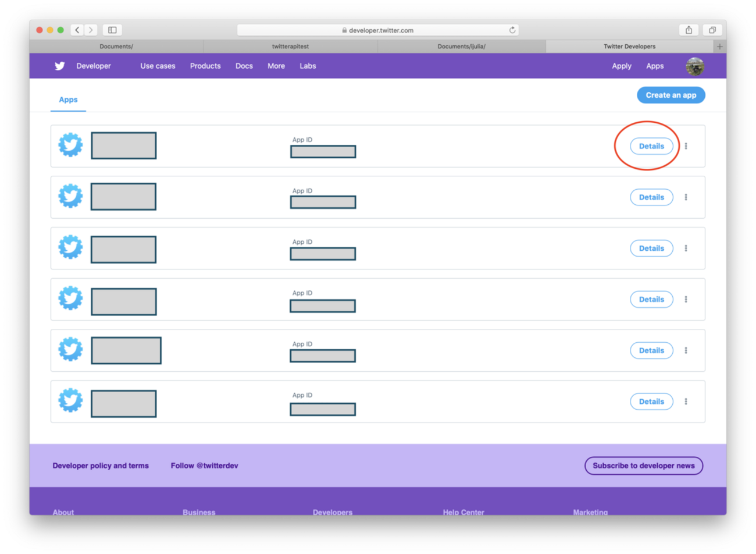Focus the developer.twitter.com address bar

click(x=378, y=30)
